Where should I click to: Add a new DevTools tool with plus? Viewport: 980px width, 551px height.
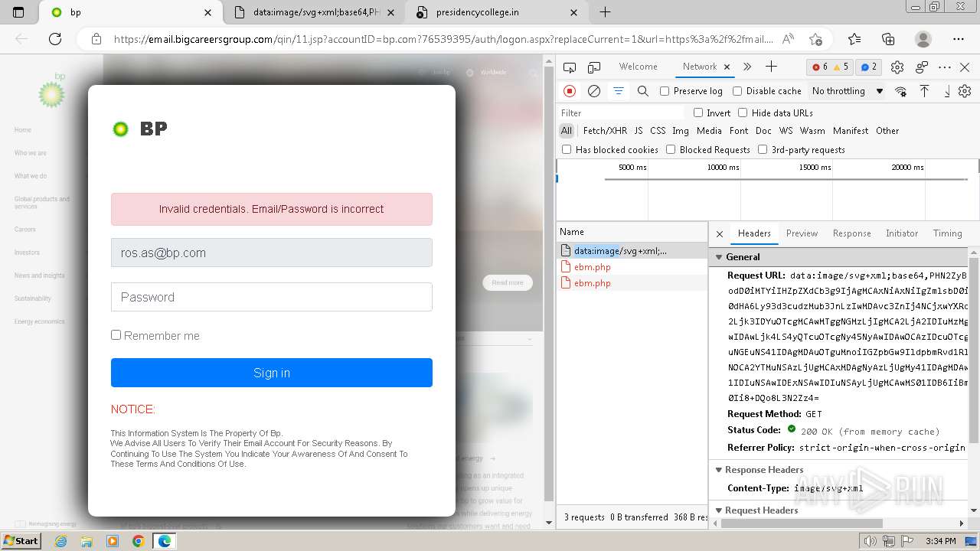coord(771,67)
